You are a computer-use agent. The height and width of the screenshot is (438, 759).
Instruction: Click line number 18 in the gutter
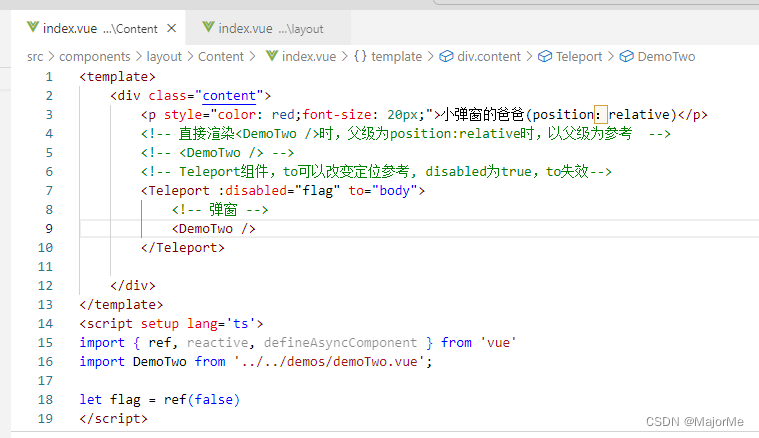[46, 399]
